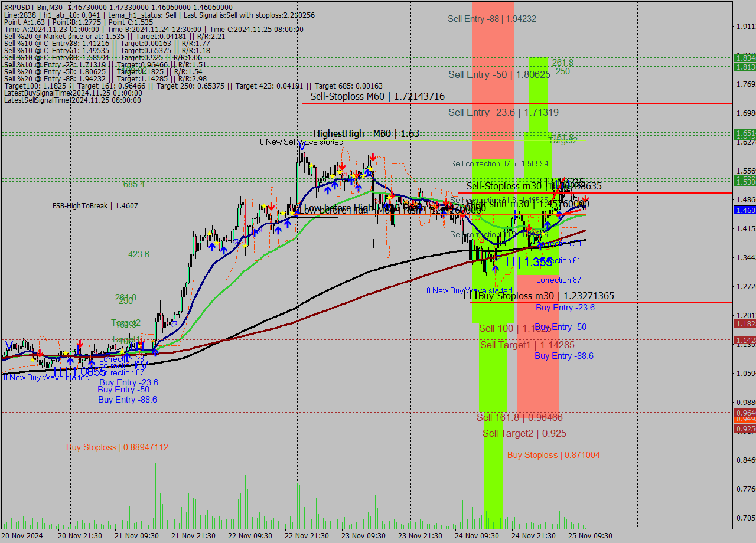Select the blue 1.0855 wave label
The width and height of the screenshot is (756, 543).
tap(80, 372)
